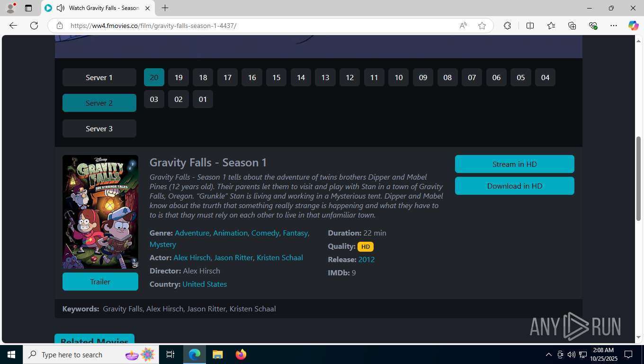Play episode 04
Viewport: 644px width, 364px height.
545,77
